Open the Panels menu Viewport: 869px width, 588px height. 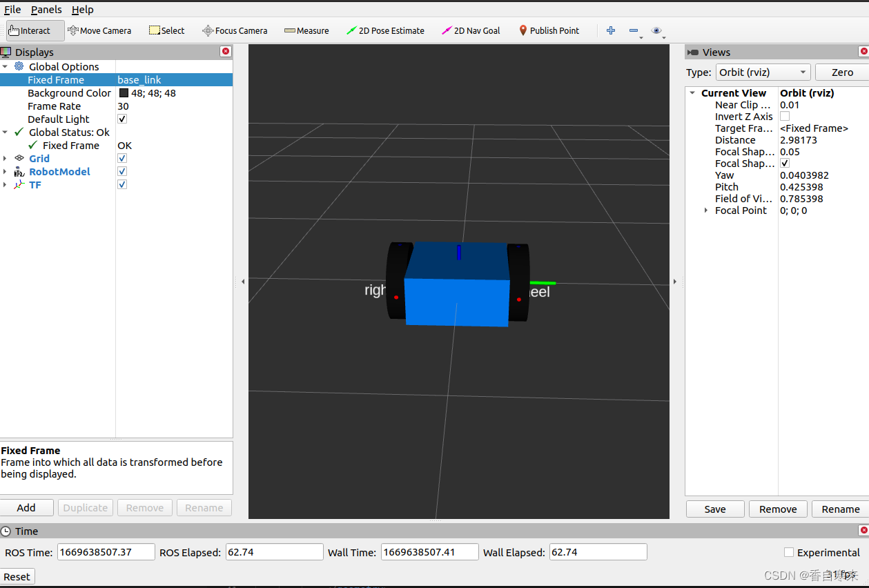[46, 10]
